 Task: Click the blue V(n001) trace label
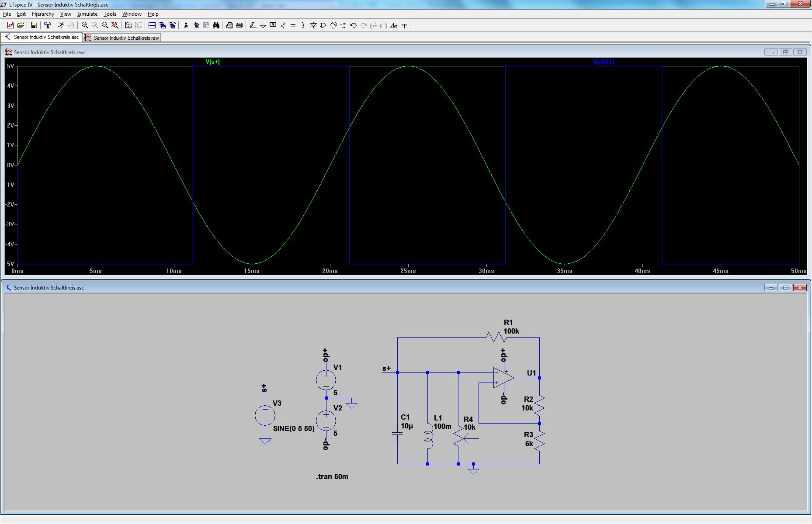(603, 62)
